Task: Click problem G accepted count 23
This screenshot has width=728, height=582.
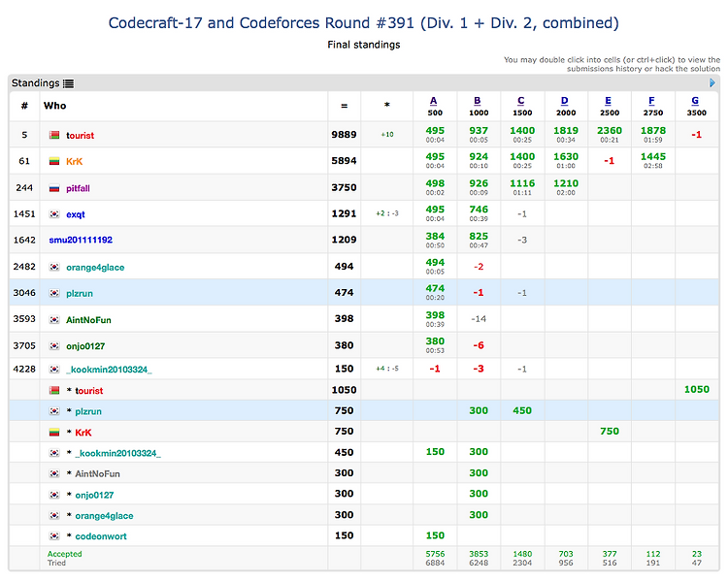Action: (x=696, y=554)
